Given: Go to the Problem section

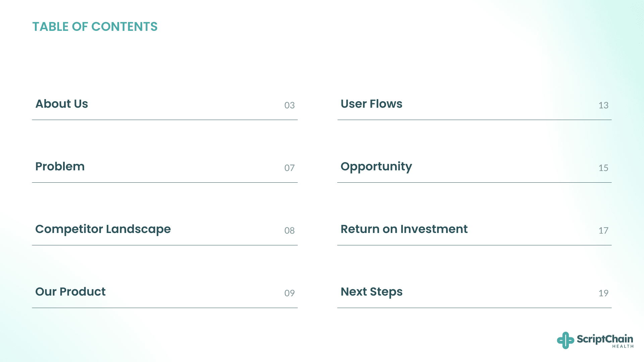Looking at the screenshot, I should pyautogui.click(x=60, y=167).
